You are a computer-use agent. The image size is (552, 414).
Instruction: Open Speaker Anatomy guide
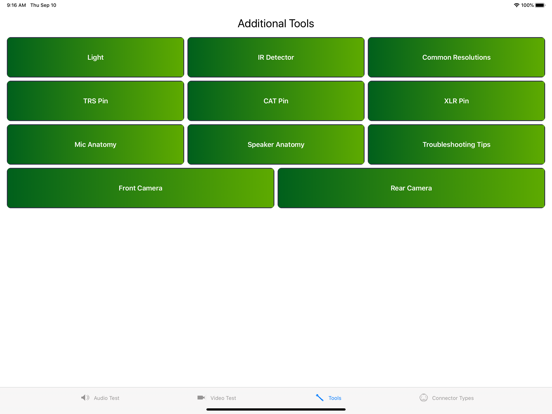click(276, 144)
